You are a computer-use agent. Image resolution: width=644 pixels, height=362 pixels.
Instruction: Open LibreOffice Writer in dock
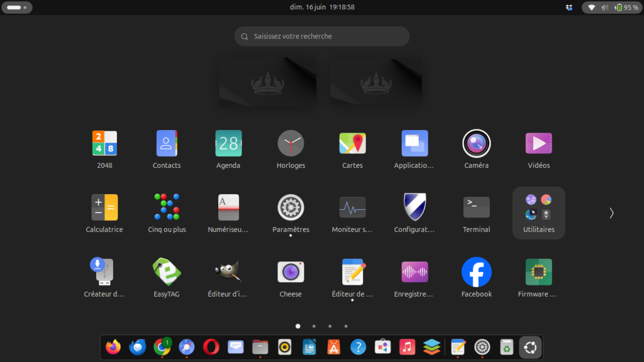coord(309,347)
